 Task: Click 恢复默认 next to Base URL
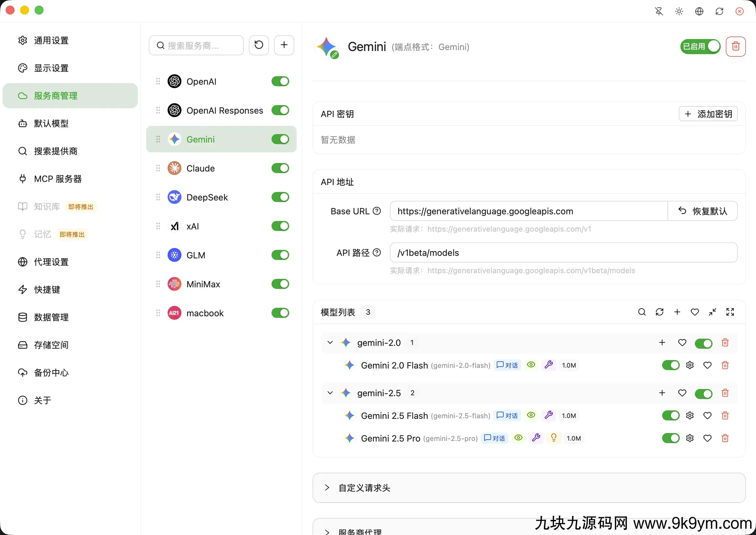point(702,211)
